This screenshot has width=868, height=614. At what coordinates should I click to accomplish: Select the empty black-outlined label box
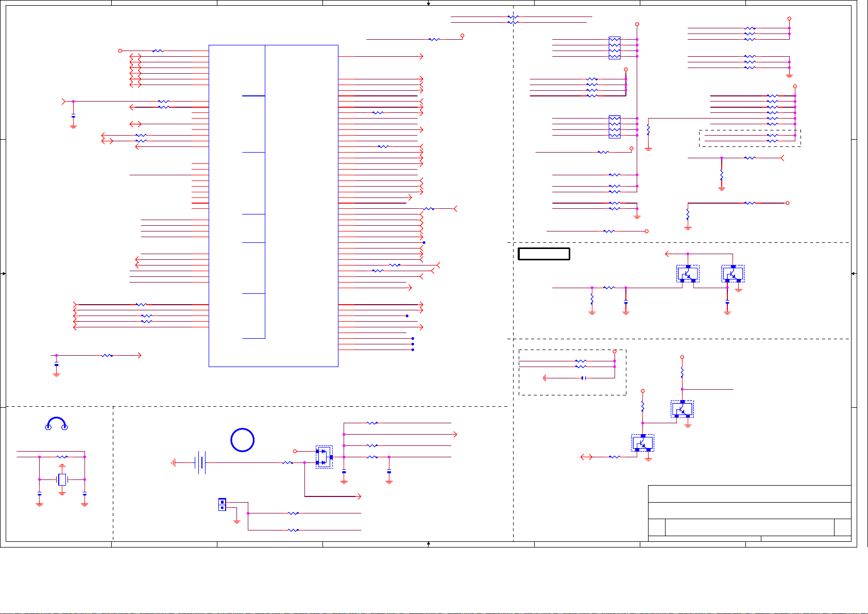544,254
